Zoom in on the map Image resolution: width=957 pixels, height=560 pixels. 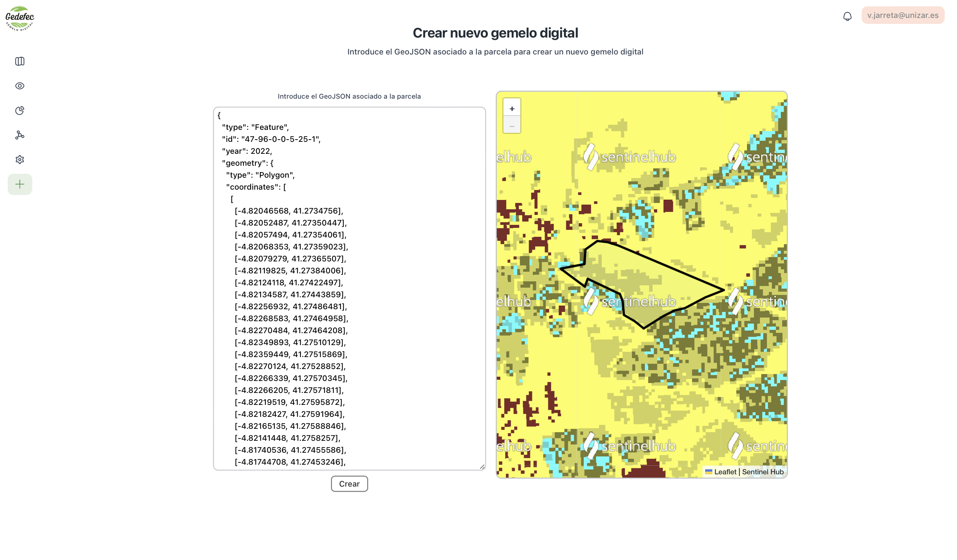[x=511, y=109]
